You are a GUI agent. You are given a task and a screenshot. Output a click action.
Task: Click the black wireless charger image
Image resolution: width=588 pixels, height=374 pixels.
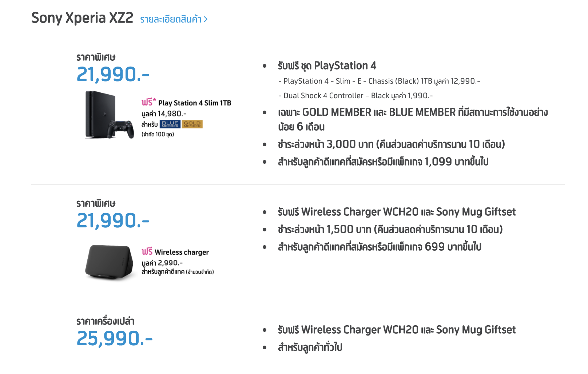pyautogui.click(x=109, y=262)
